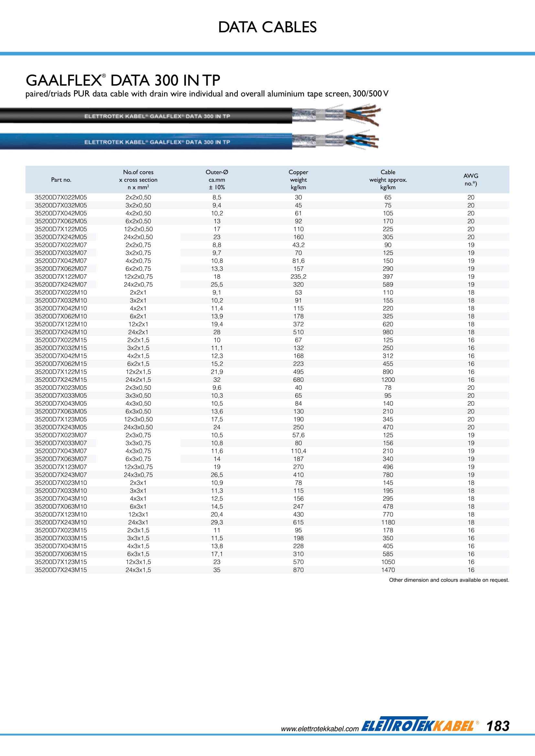Click cable weight value 1200
Image resolution: width=535 pixels, height=756 pixels.
[388, 380]
